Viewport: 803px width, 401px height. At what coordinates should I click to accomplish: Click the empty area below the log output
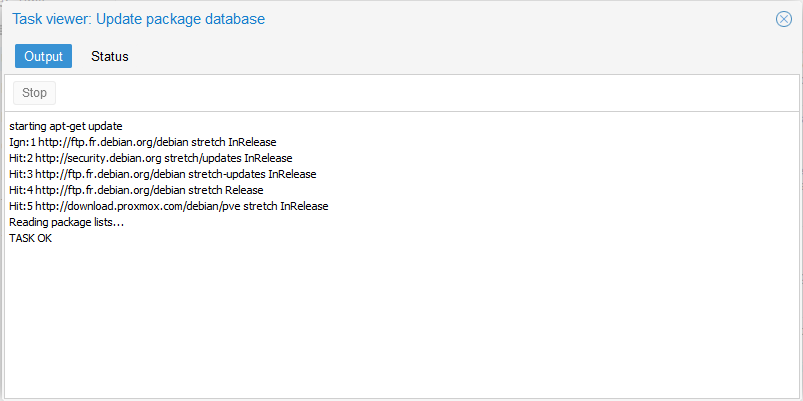400,320
